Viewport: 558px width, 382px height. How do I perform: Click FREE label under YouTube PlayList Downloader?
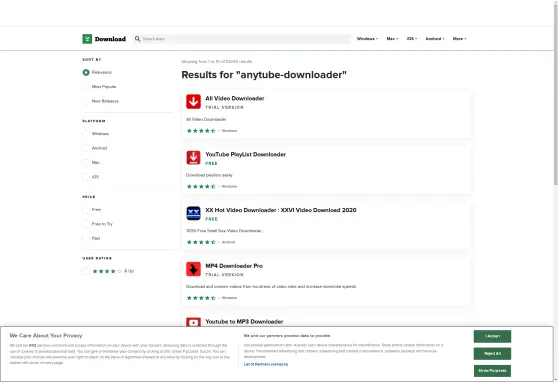tap(211, 163)
